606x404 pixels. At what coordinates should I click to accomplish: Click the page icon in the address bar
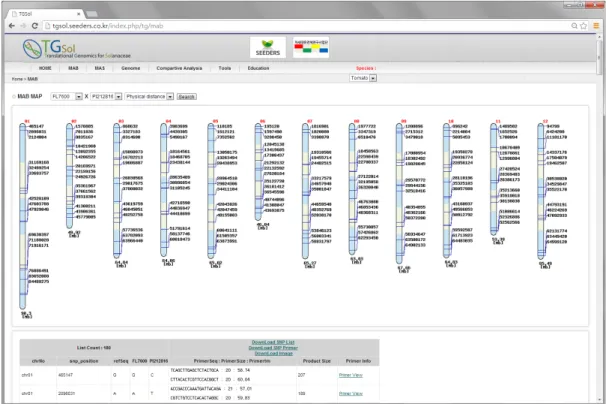48,26
